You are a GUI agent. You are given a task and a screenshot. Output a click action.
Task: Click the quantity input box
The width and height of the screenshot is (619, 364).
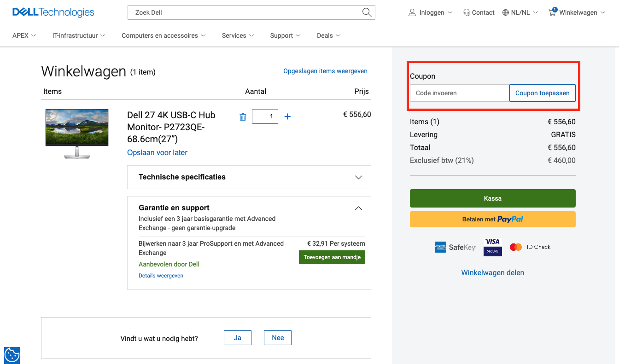[x=265, y=116]
